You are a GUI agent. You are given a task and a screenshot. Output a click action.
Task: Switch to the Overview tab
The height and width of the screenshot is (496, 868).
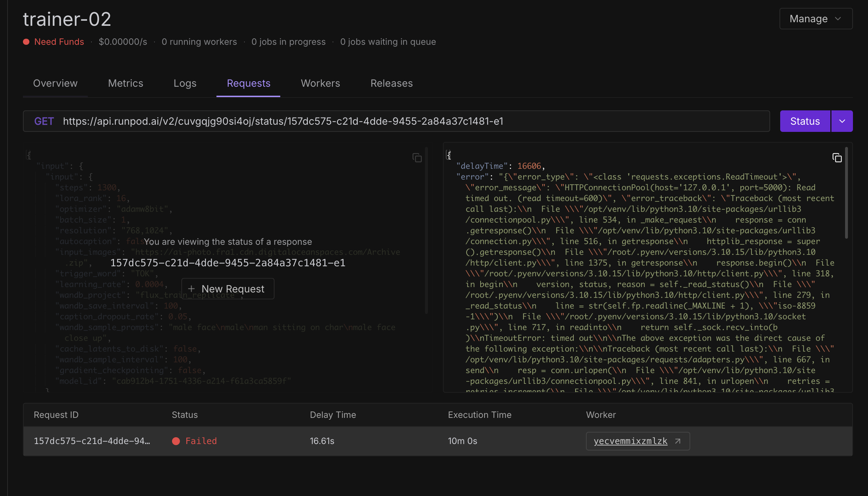55,83
